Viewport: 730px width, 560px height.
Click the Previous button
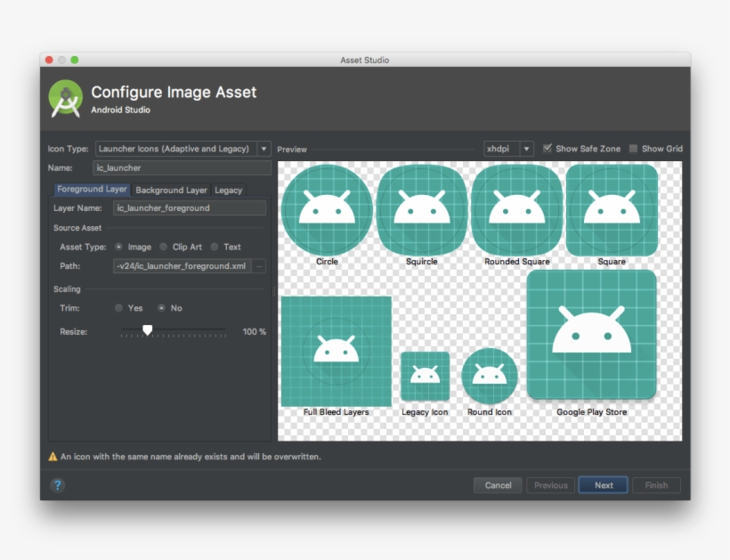551,485
